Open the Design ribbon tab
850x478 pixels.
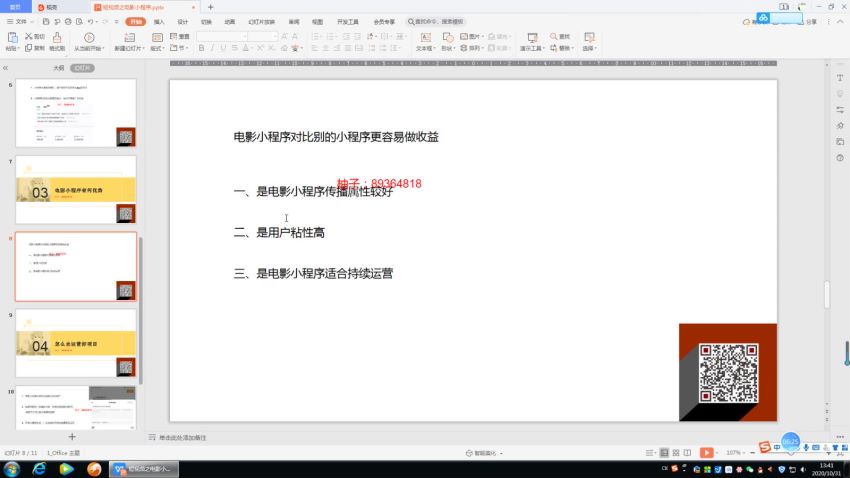click(183, 22)
